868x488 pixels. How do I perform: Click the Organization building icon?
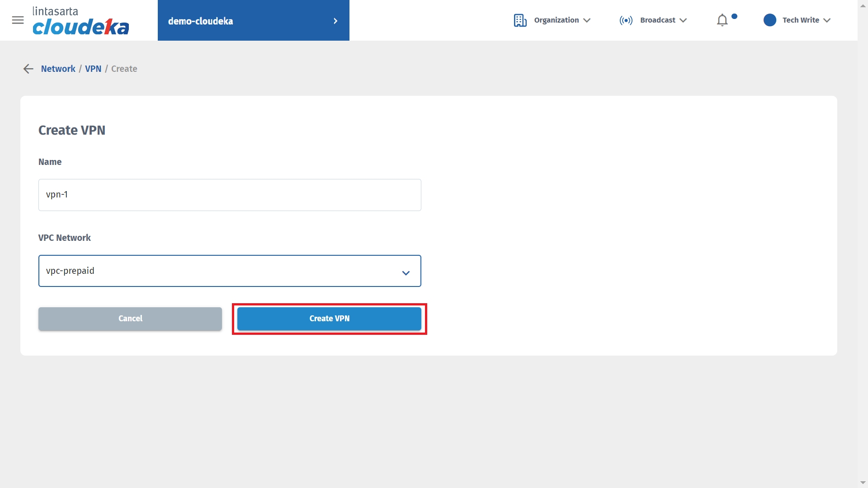[520, 20]
